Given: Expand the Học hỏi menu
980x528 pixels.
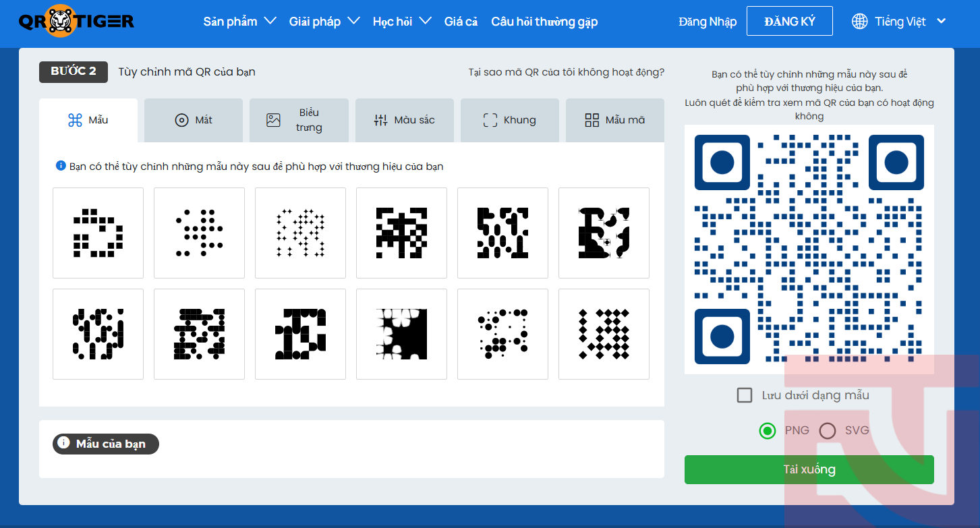Looking at the screenshot, I should pyautogui.click(x=402, y=22).
